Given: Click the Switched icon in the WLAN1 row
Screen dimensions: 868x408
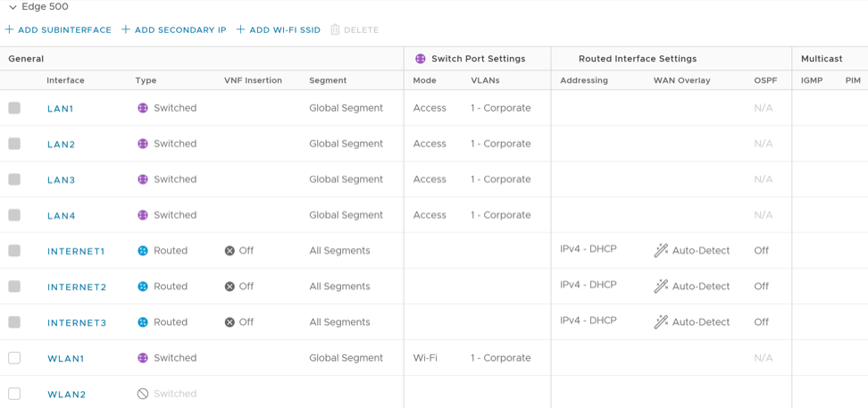Looking at the screenshot, I should (x=142, y=358).
